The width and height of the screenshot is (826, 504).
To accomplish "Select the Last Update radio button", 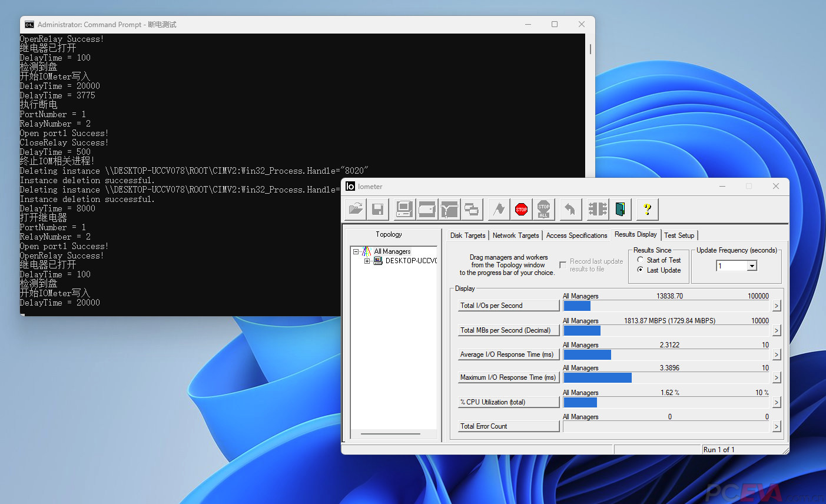I will (x=641, y=270).
